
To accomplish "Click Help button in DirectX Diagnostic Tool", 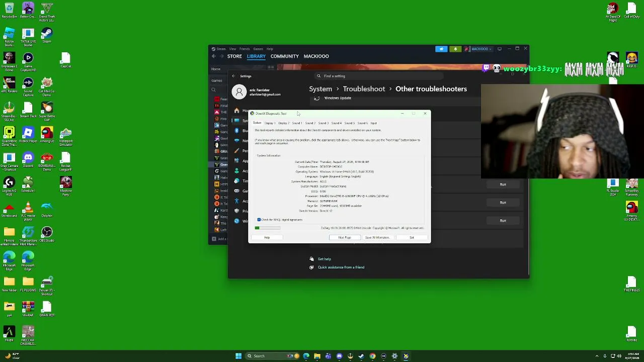I will [267, 237].
